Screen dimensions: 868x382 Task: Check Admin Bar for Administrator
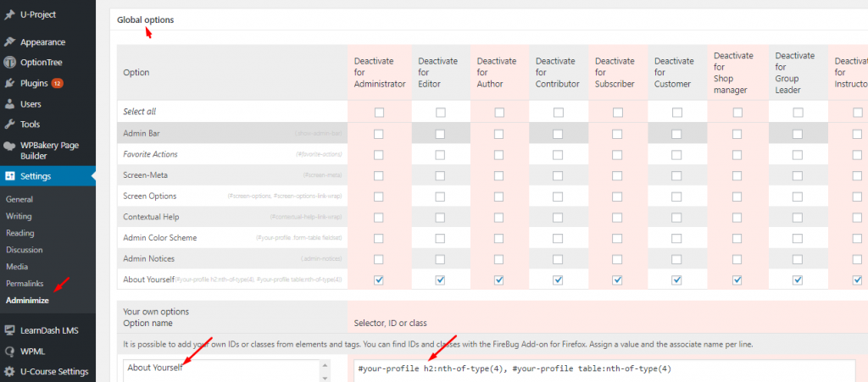(379, 134)
